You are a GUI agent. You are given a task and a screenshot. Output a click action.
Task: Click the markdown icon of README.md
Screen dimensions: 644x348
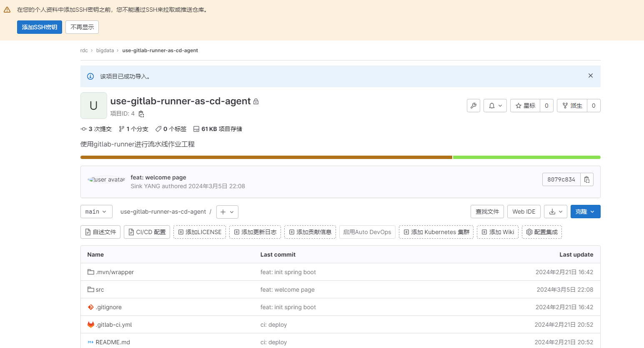[90, 342]
